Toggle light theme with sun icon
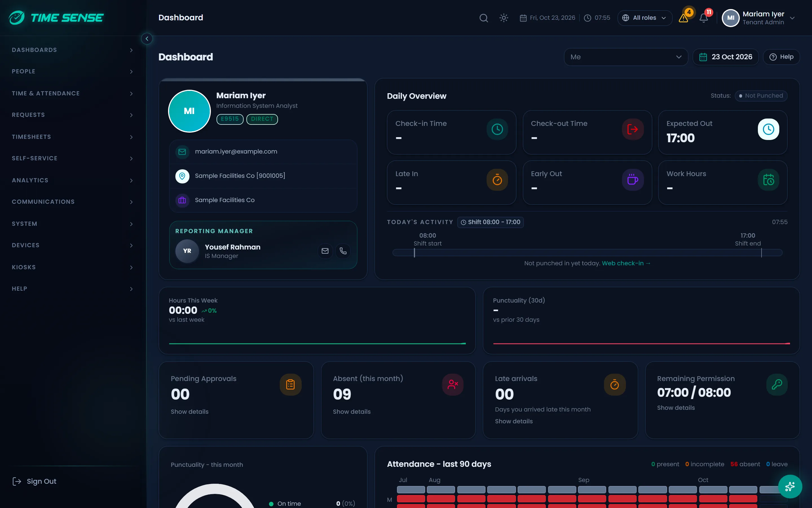 click(504, 18)
